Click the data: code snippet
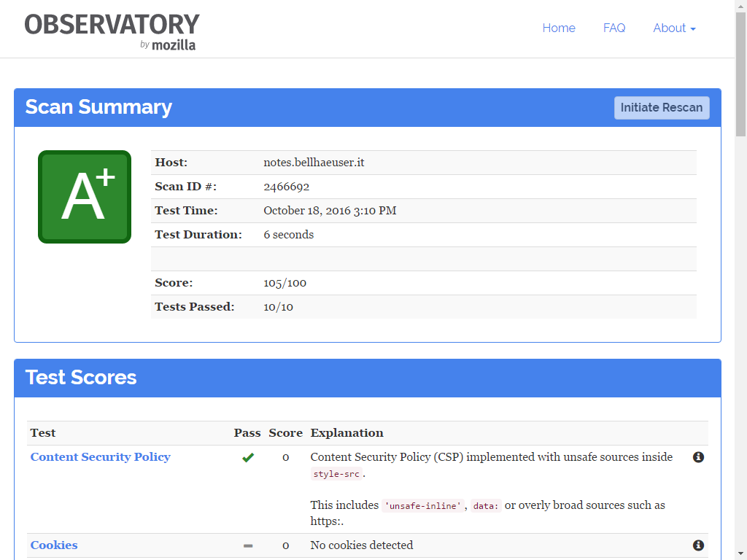 point(485,506)
